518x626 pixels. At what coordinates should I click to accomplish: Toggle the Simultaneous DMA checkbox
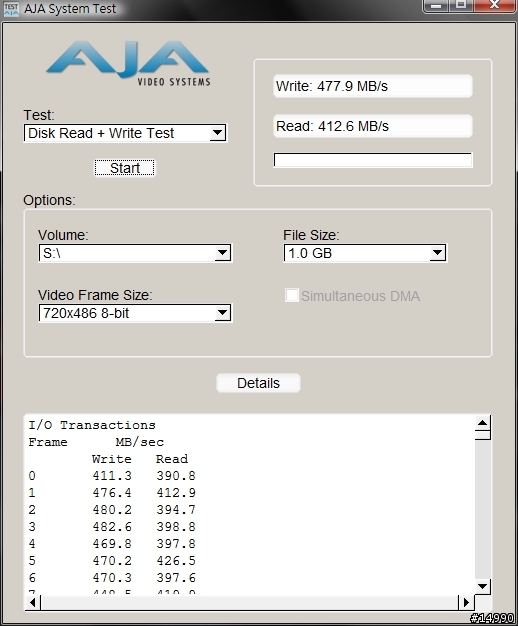292,295
